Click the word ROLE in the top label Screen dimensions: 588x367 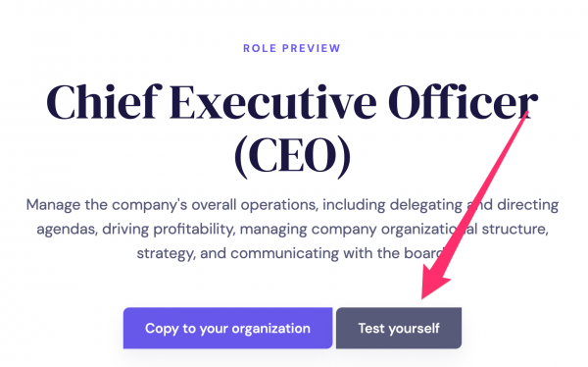tap(260, 48)
